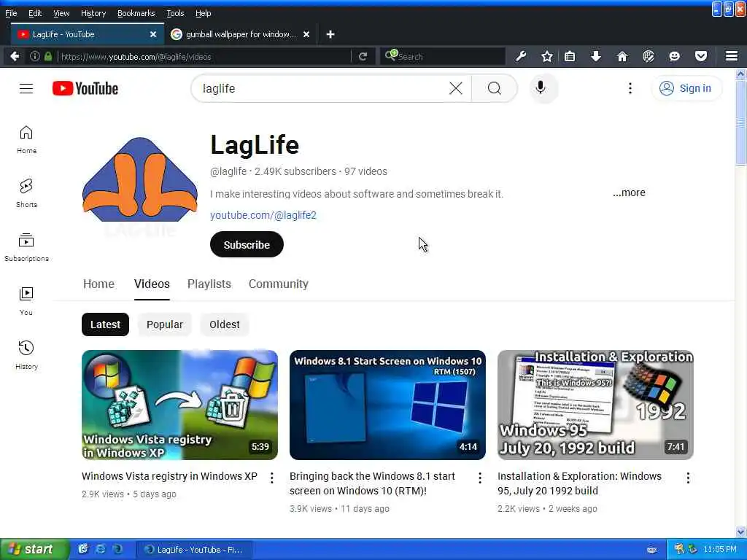The height and width of the screenshot is (560, 747).
Task: Open options for Windows Vista registry video
Action: coord(271,478)
